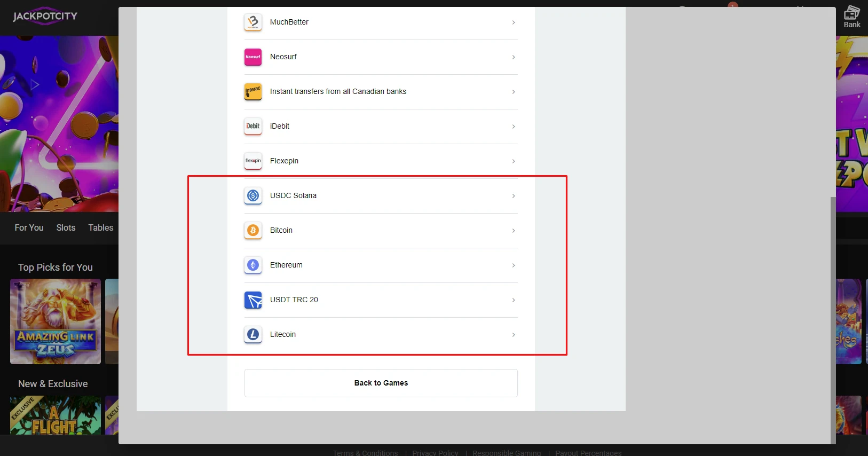Click the New & Exclusive heading

(x=53, y=384)
